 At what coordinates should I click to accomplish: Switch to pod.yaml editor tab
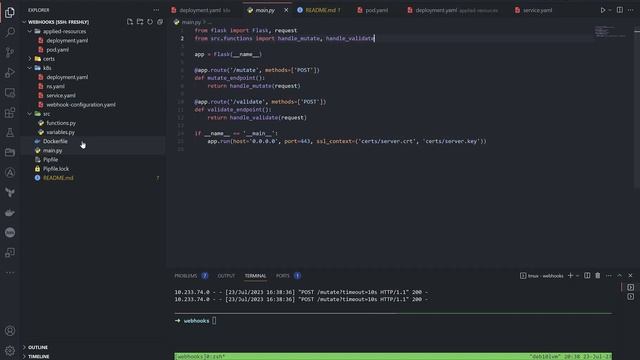[x=373, y=10]
